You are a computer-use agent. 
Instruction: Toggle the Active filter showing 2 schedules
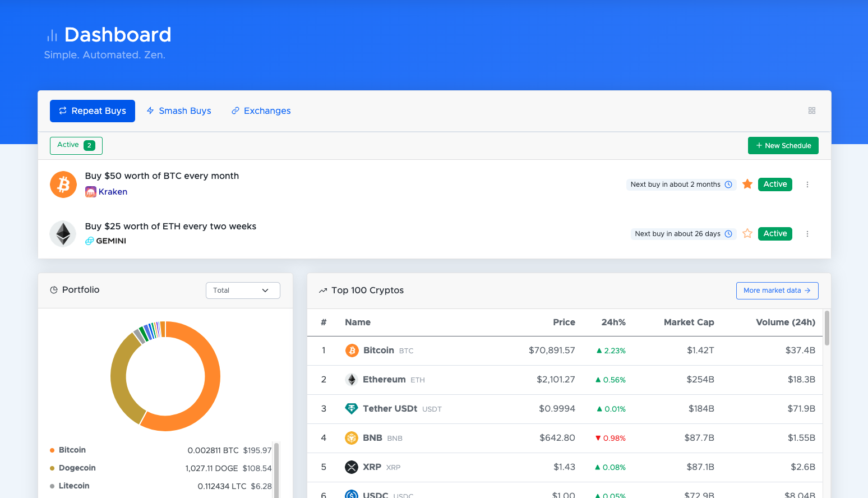[76, 145]
